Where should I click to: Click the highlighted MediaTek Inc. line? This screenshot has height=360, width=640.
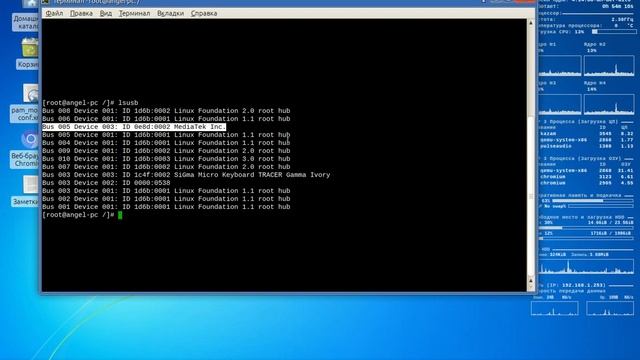(134, 127)
